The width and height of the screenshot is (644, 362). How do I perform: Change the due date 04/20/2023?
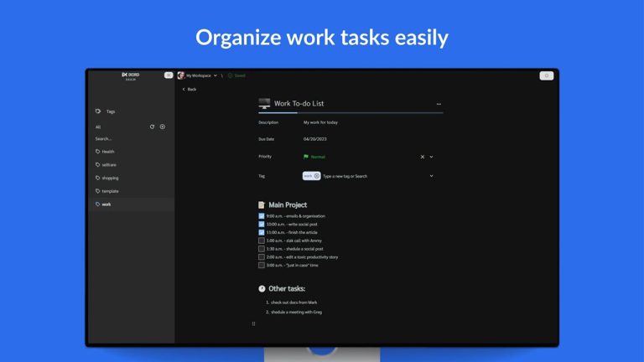coord(315,139)
